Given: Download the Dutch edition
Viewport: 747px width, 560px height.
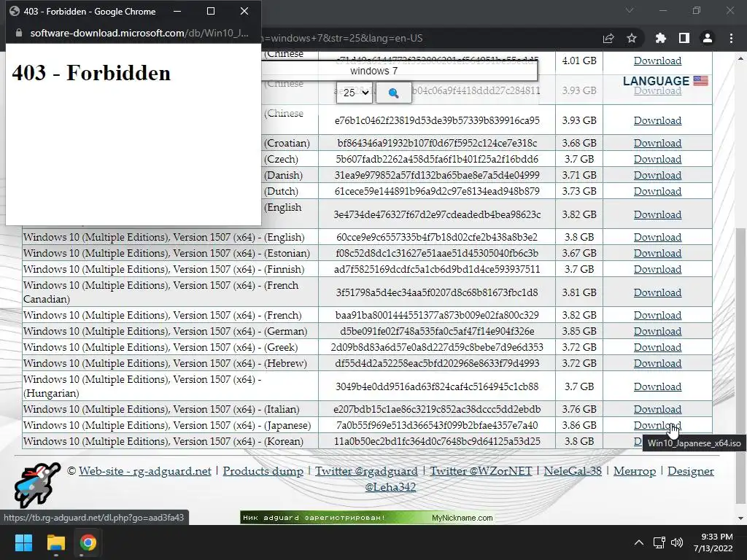Looking at the screenshot, I should coord(657,191).
